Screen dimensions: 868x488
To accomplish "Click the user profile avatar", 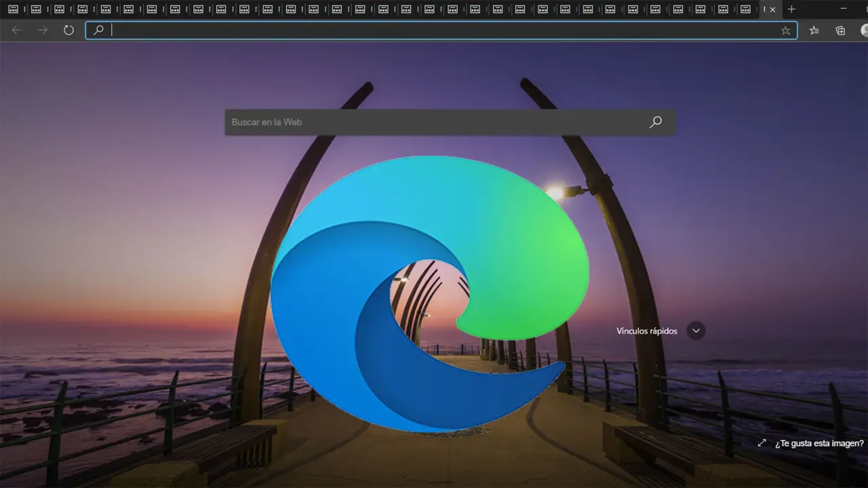I will tap(864, 30).
